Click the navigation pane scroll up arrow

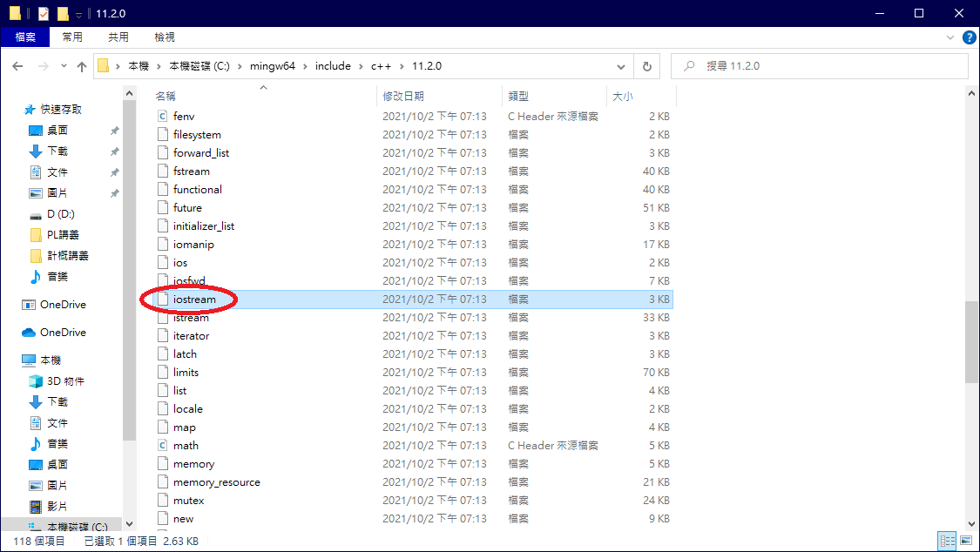(130, 94)
